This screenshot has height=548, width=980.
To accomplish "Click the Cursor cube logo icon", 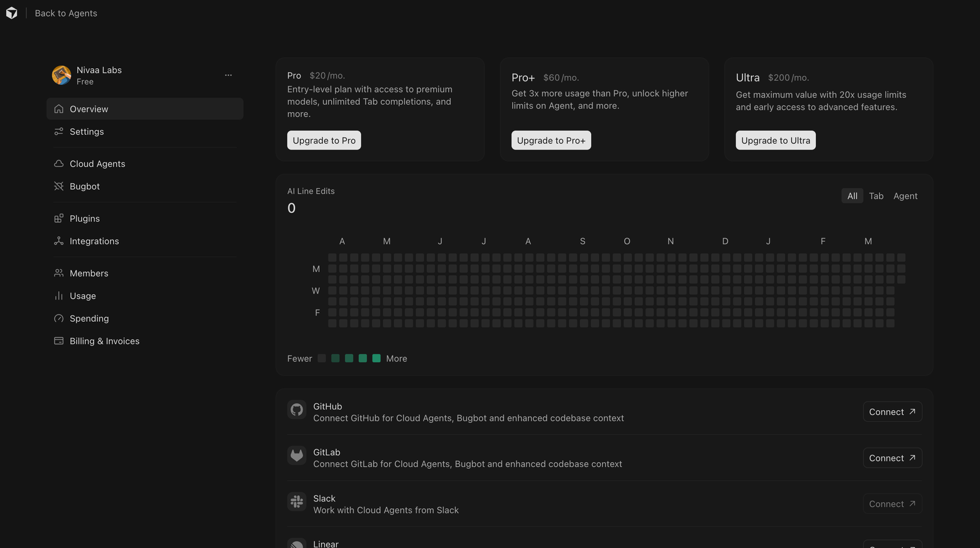I will [x=12, y=13].
